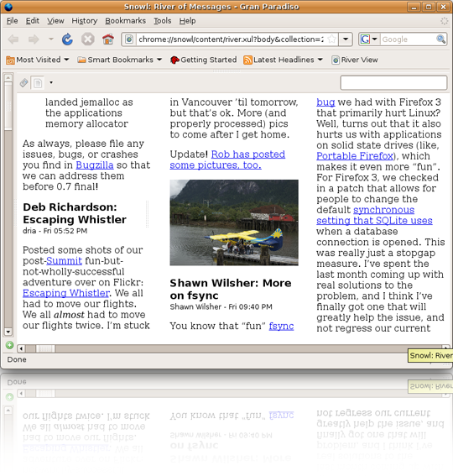Viewport: 453px width, 476px height.
Task: Click the horizontal scrollbar thumb
Action: [x=45, y=348]
